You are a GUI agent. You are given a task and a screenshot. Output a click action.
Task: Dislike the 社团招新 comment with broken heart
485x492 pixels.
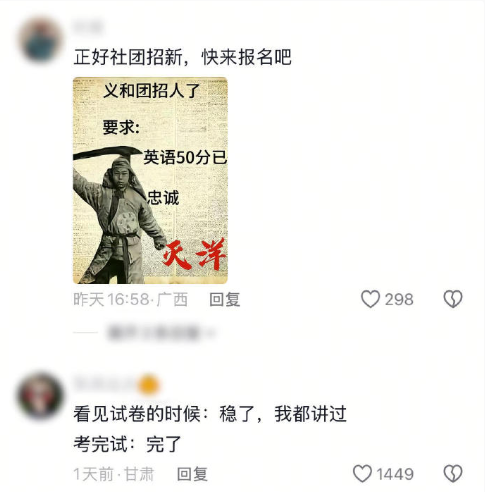[453, 299]
